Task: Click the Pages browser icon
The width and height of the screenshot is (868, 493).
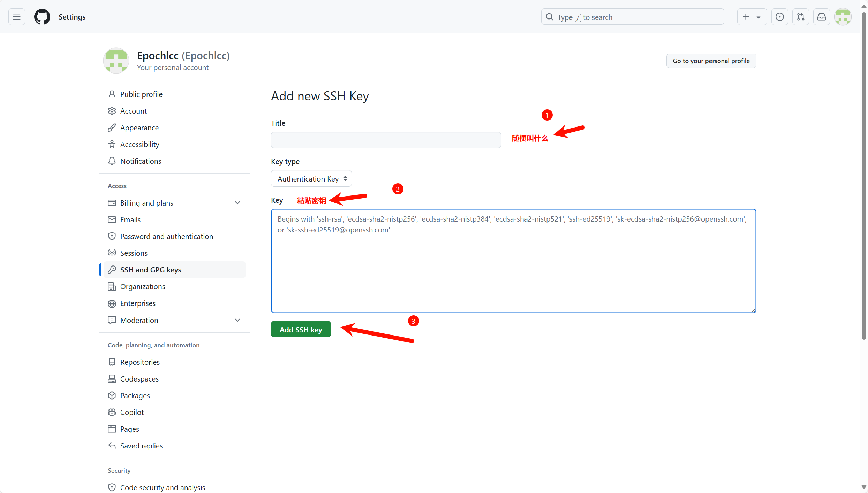Action: point(112,429)
